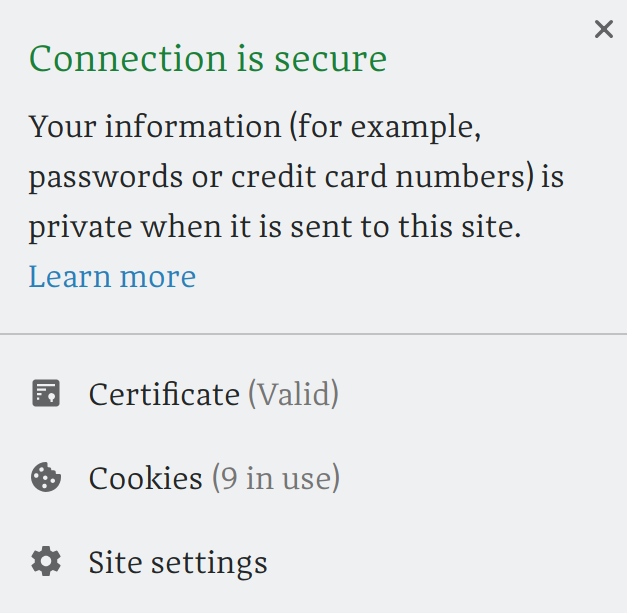Click the Connection is secure heading
This screenshot has height=613, width=627.
pos(208,58)
